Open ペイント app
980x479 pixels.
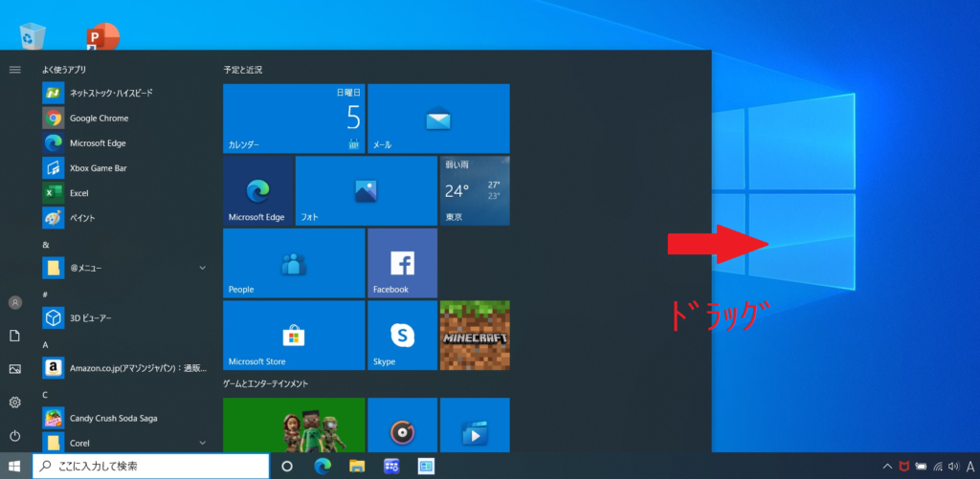[125, 218]
